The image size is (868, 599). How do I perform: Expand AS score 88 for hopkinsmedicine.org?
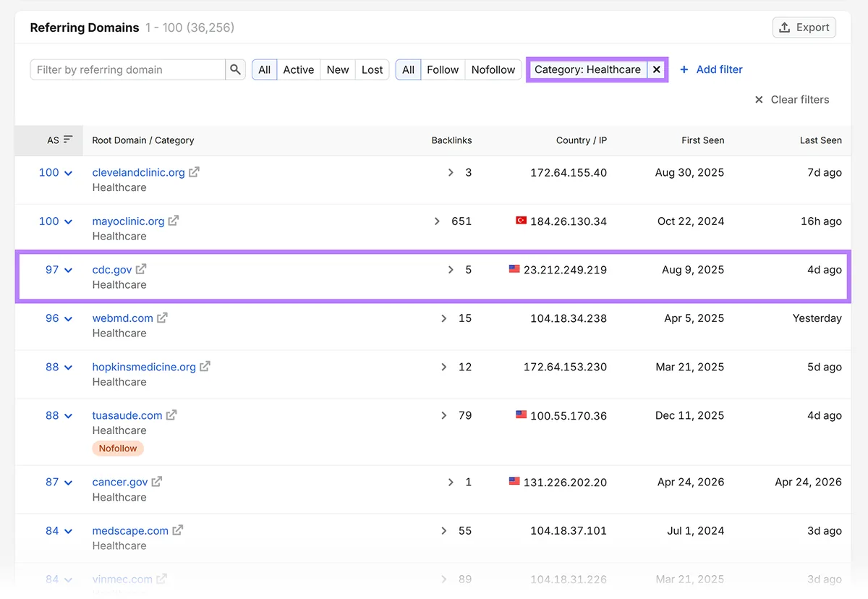tap(59, 367)
